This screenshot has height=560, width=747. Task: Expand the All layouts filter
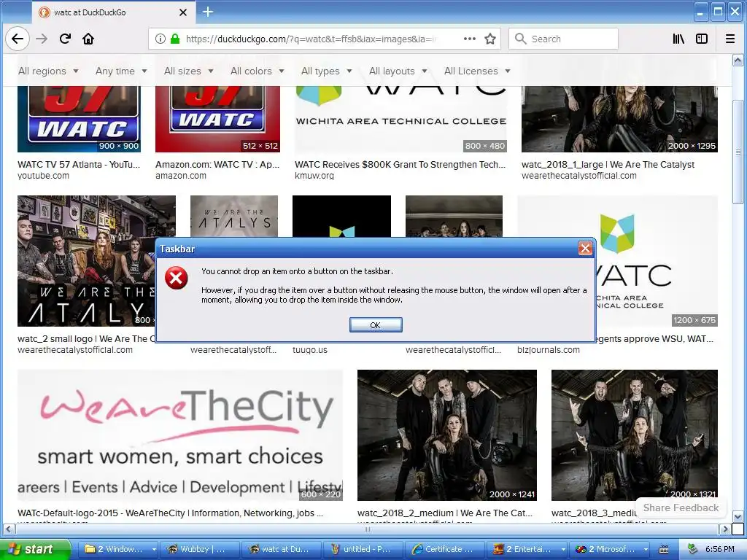[398, 71]
